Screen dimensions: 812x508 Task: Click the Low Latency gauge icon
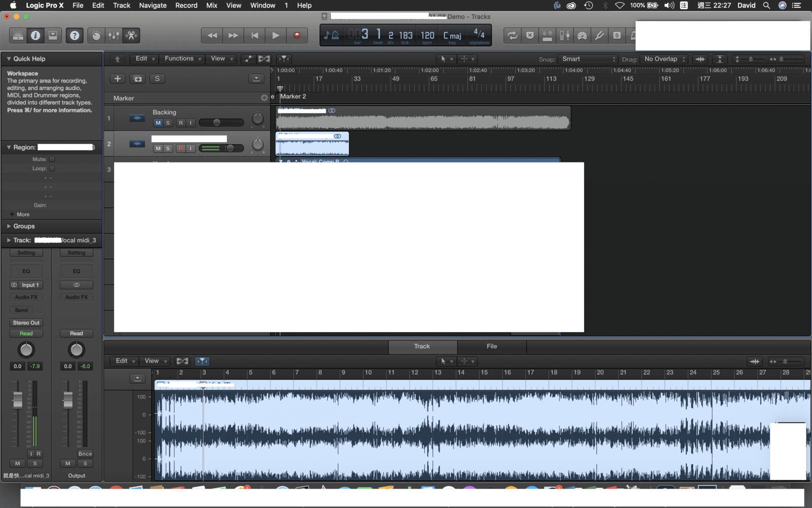[582, 36]
